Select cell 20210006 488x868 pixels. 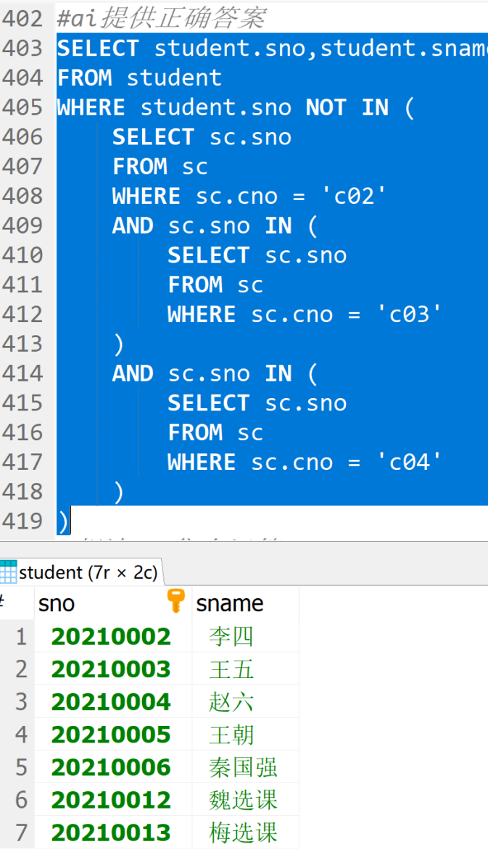[113, 767]
